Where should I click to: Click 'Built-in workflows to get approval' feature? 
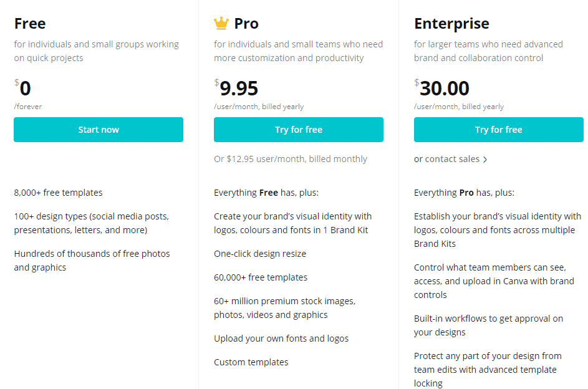tap(488, 325)
